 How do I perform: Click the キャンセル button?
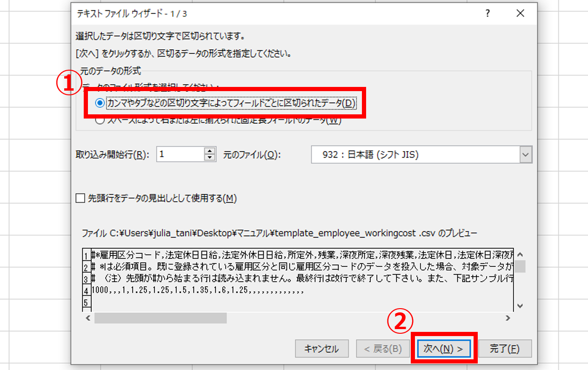pos(321,349)
